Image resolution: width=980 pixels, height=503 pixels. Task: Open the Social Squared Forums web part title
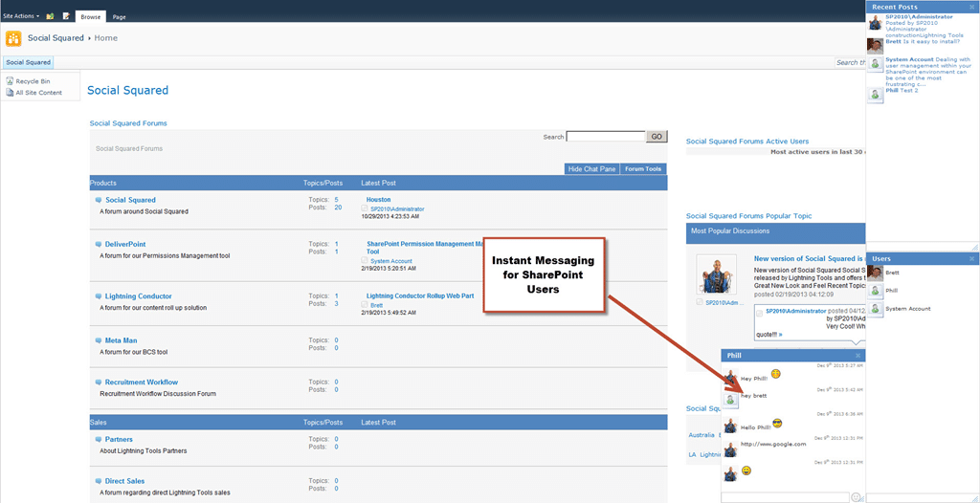[x=128, y=123]
